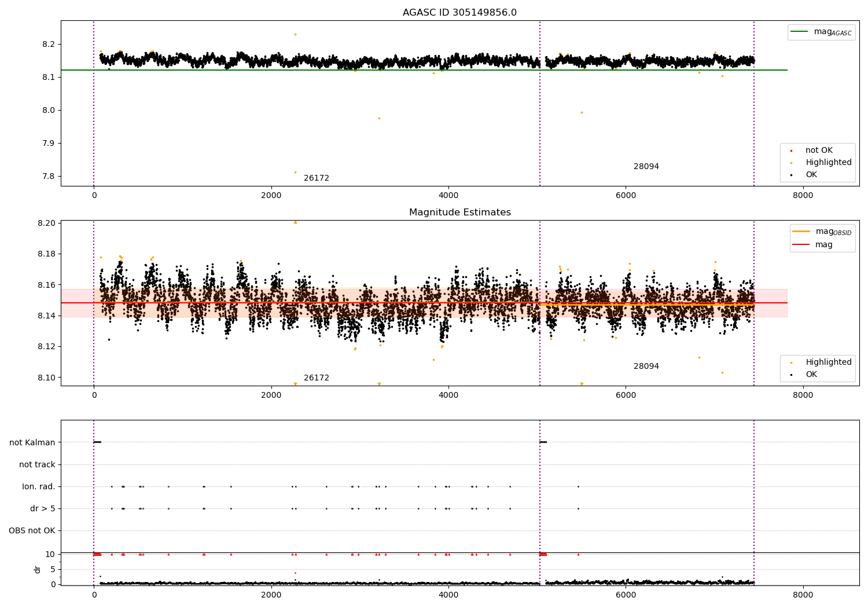Click the 'dr > 5' y-axis label
The image size is (868, 608).
coord(43,509)
